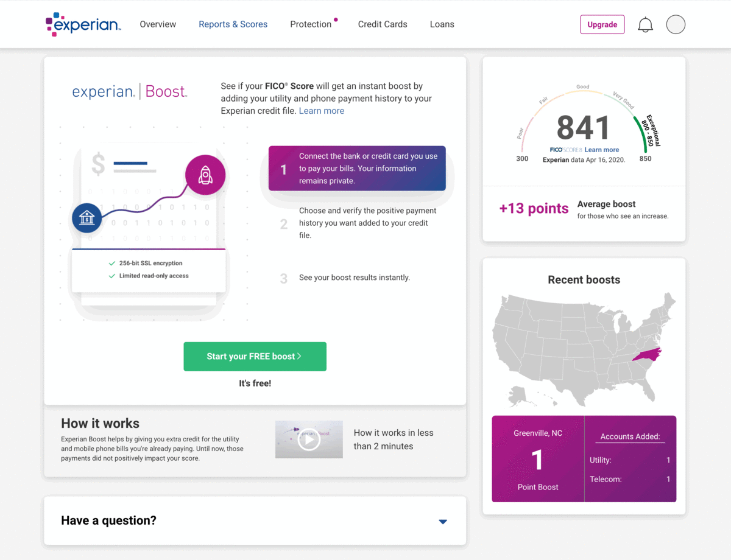The width and height of the screenshot is (731, 560).
Task: Open the Reports & Scores tab
Action: coord(233,24)
